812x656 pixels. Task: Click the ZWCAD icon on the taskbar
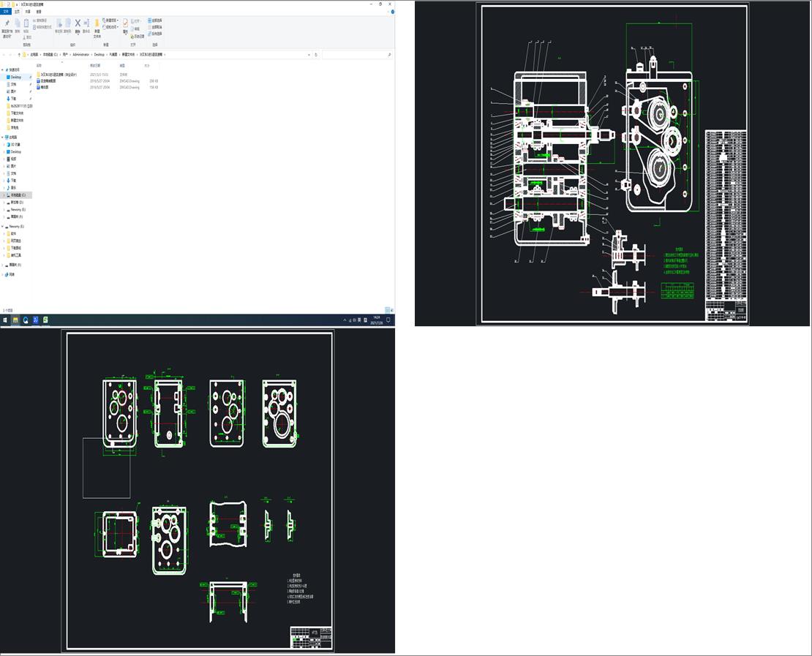36,320
